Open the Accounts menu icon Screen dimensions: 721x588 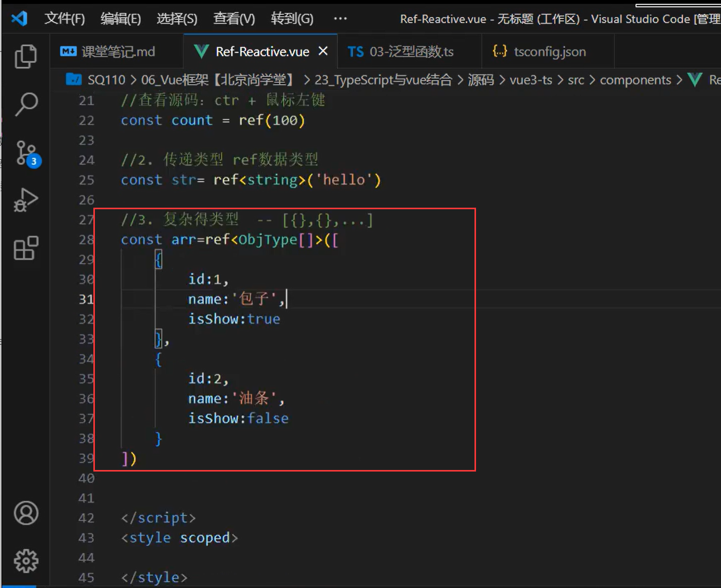coord(26,513)
